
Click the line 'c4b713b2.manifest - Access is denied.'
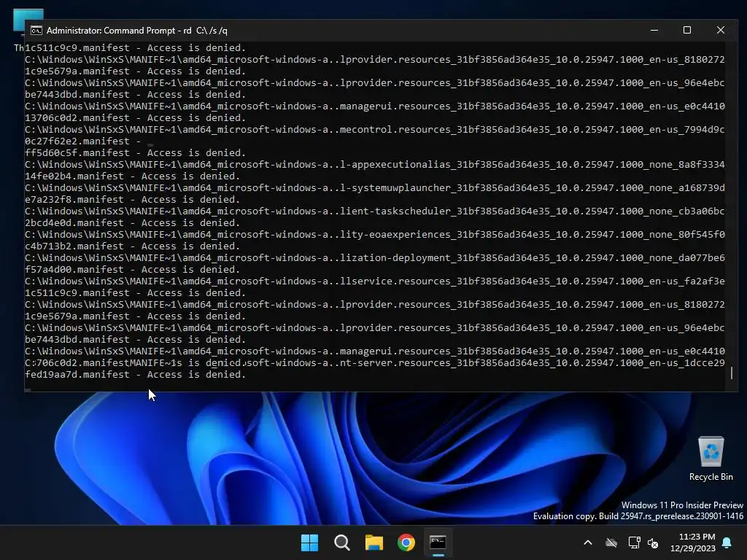tap(133, 246)
